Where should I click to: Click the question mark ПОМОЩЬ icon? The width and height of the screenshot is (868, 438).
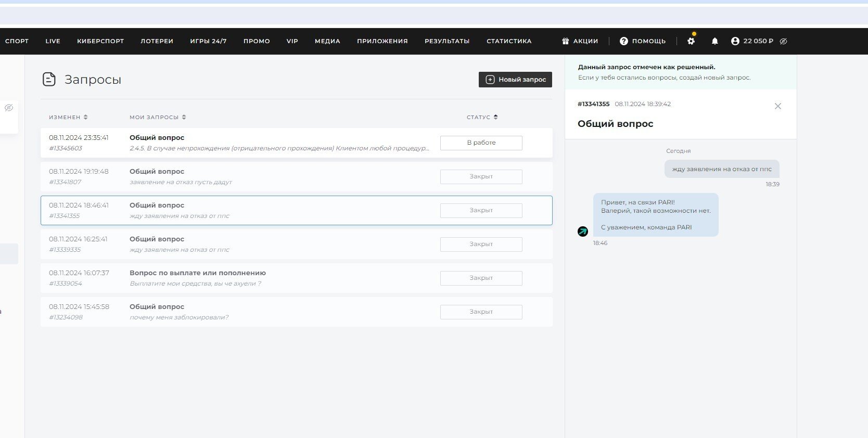(623, 41)
